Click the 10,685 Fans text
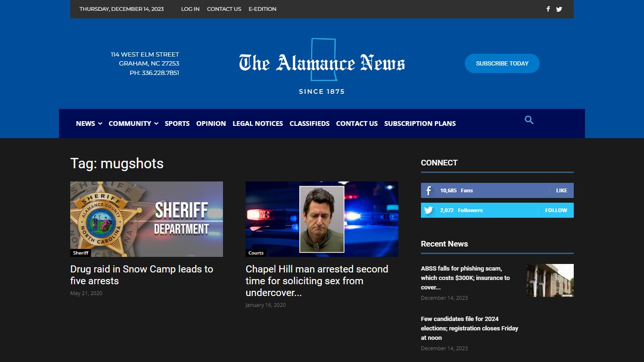This screenshot has width=644, height=362. pos(456,190)
